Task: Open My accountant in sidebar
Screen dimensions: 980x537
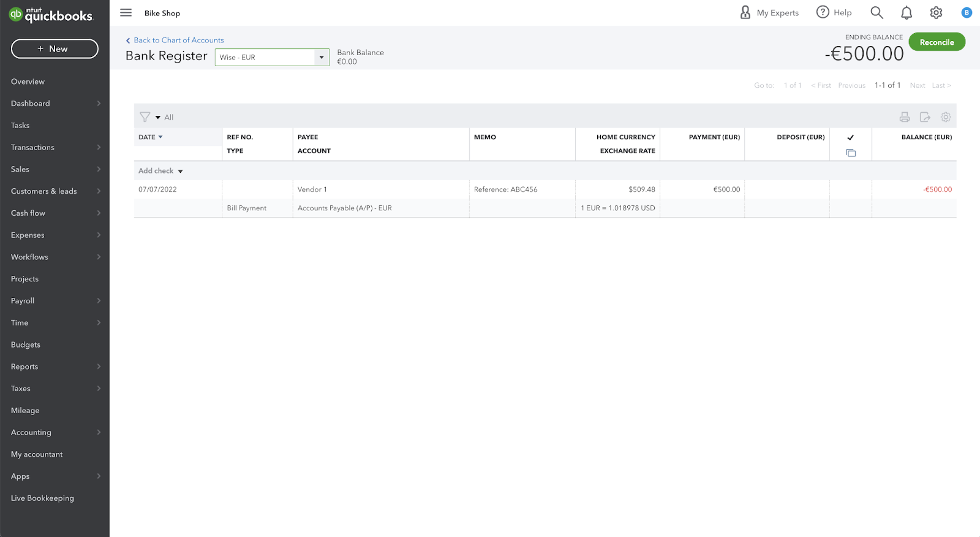Action: [37, 454]
